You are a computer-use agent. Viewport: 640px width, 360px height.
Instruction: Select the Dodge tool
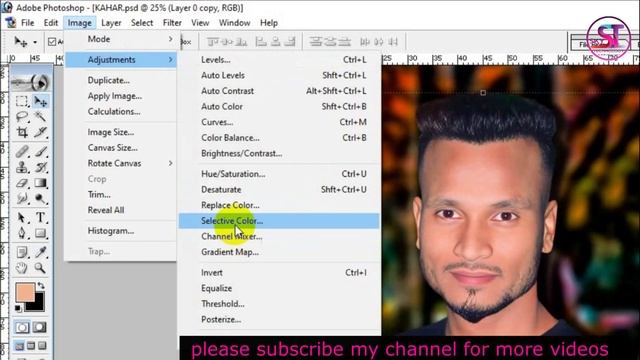pyautogui.click(x=40, y=198)
